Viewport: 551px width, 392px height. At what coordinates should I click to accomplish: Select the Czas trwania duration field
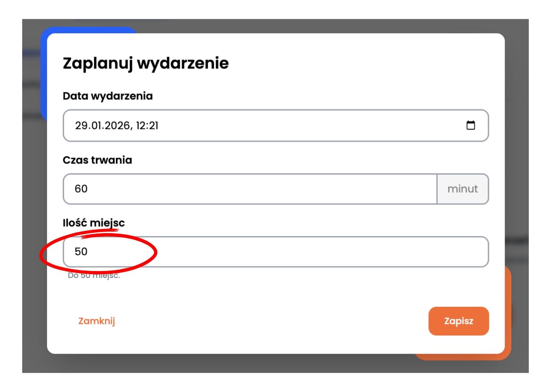(249, 189)
